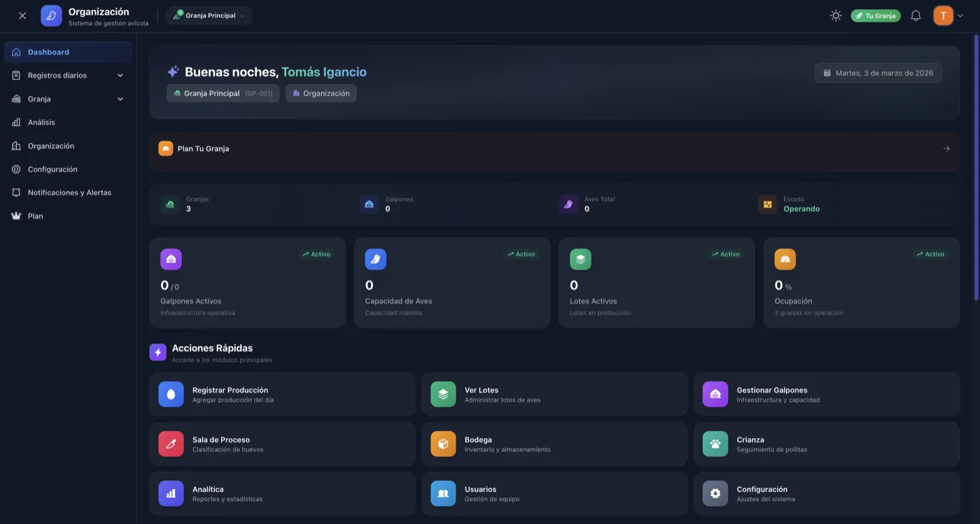This screenshot has width=980, height=524.
Task: Click the Ocupación card orange gauge icon
Action: (x=785, y=260)
